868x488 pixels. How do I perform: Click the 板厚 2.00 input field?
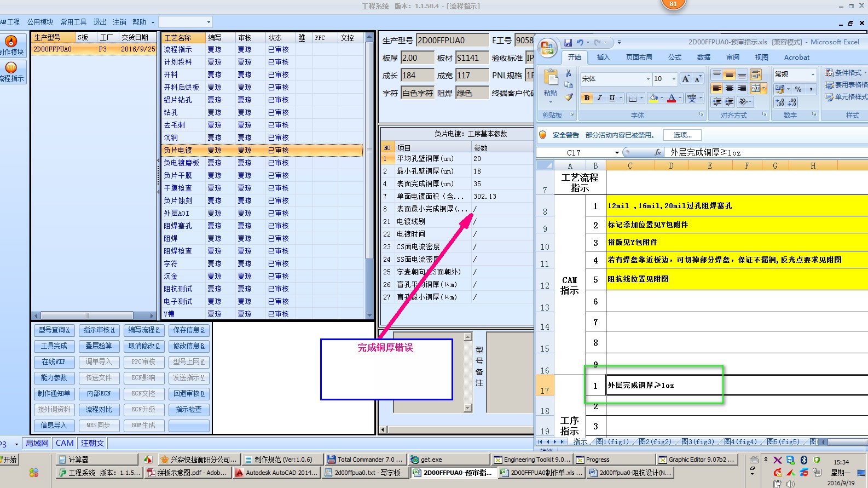417,58
